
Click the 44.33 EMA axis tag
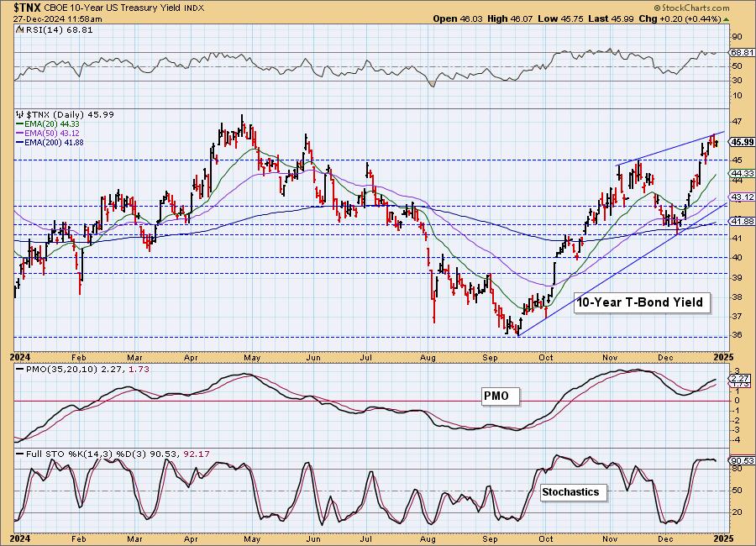coord(742,173)
